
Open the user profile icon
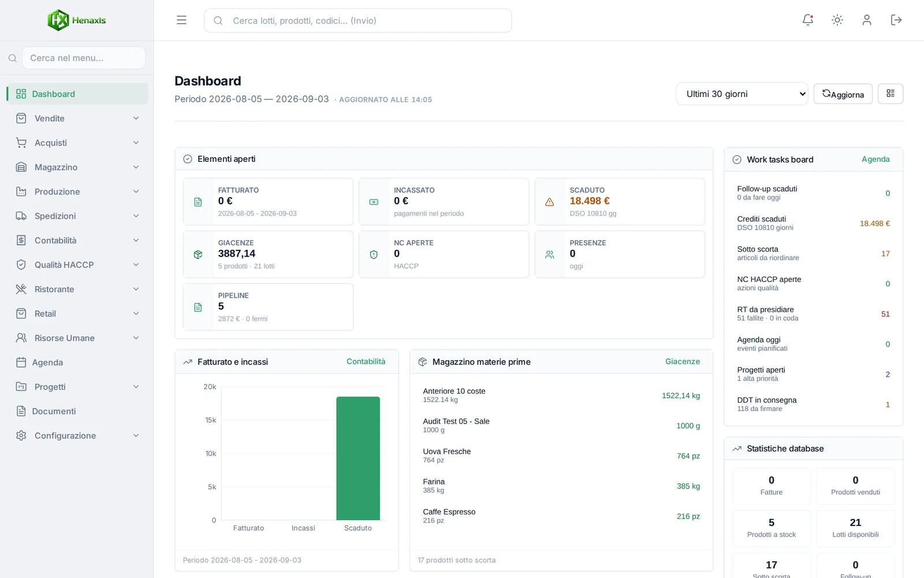867,20
